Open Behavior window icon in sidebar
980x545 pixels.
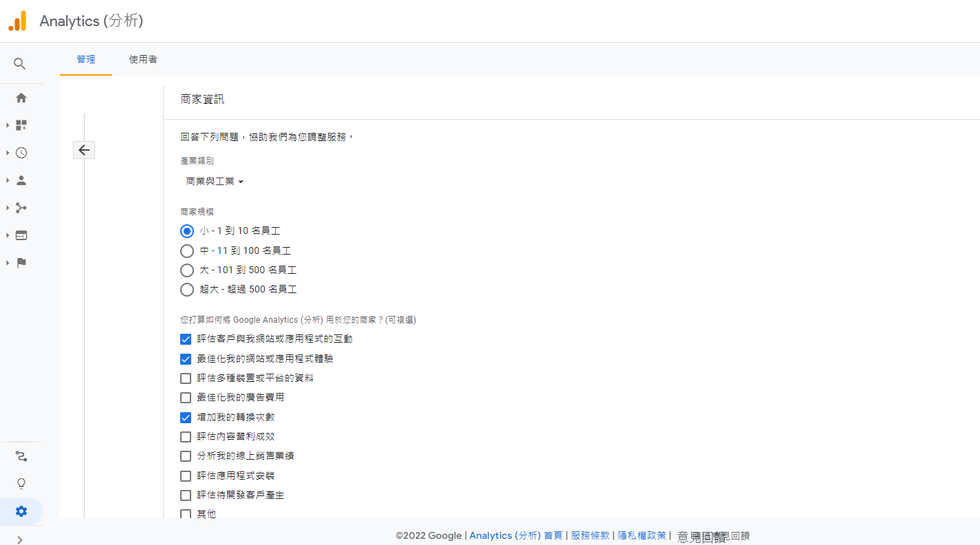click(x=21, y=235)
